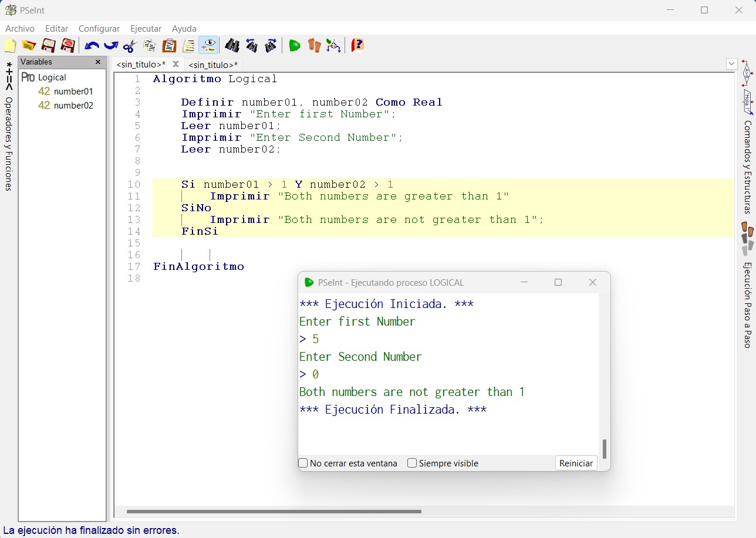
Task: Check the 'Siempre visible' option
Action: coord(412,463)
